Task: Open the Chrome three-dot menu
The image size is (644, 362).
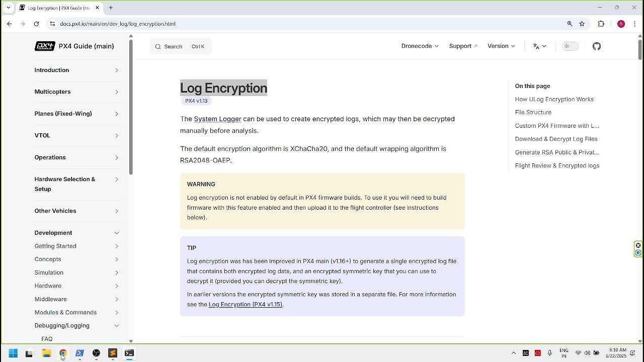Action: pos(634,24)
